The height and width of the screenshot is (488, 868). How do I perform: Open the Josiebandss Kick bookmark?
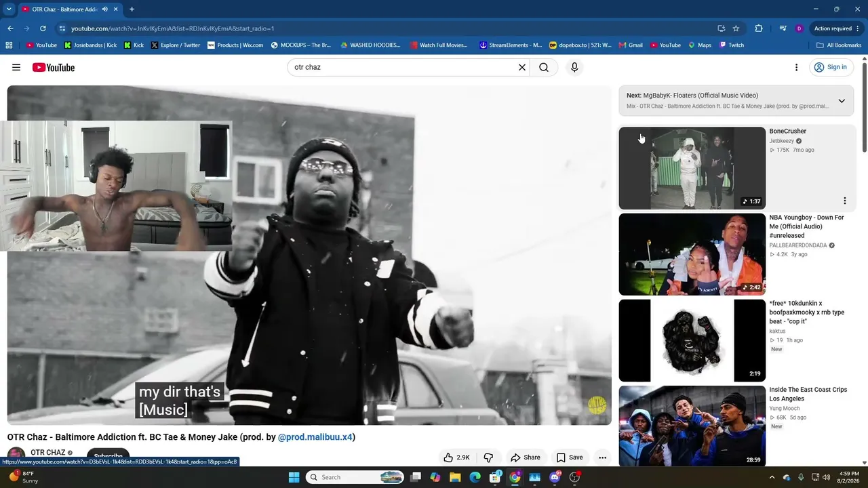tap(90, 45)
